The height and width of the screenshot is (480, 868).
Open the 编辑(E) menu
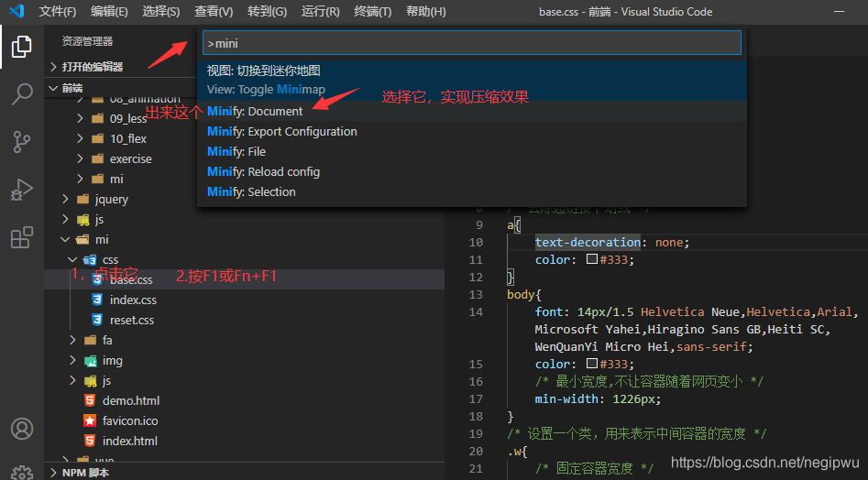click(x=109, y=12)
